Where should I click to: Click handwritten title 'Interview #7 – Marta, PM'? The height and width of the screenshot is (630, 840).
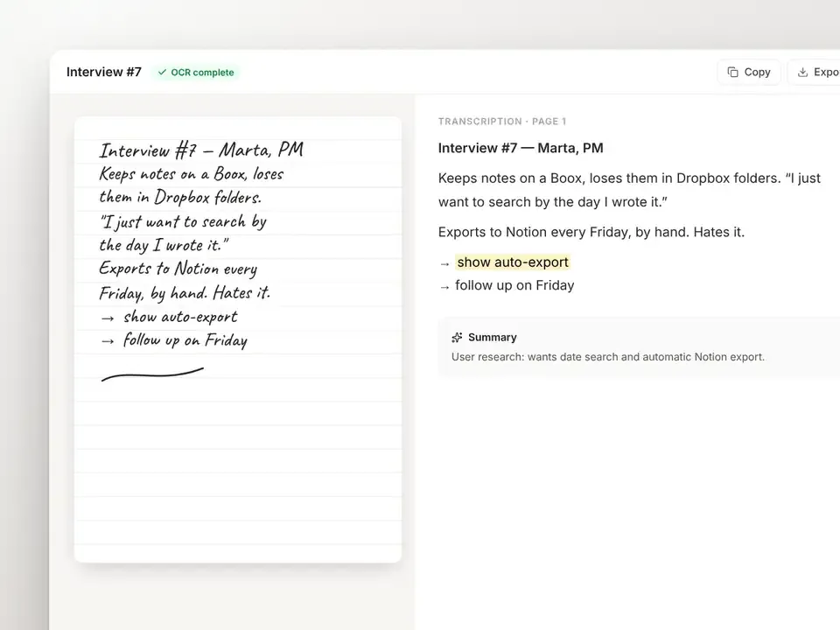click(x=201, y=150)
